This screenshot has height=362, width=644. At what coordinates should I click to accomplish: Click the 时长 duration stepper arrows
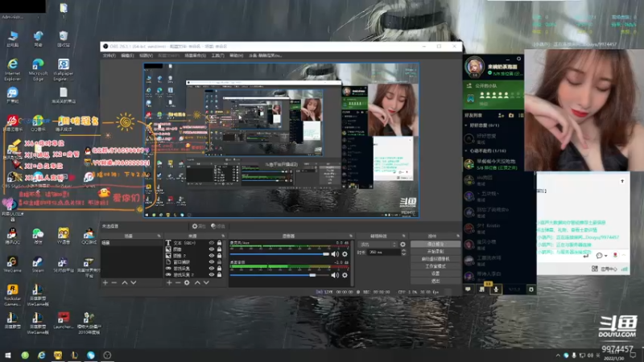coord(403,252)
